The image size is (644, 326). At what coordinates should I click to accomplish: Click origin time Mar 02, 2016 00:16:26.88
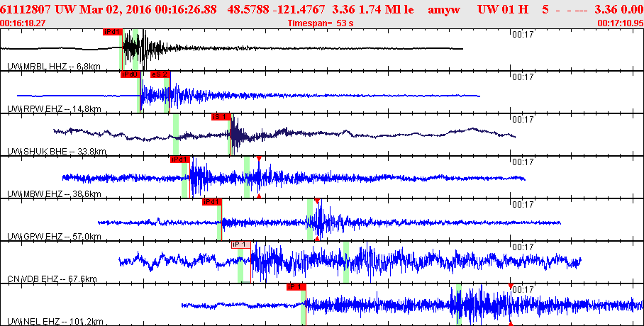click(x=148, y=10)
